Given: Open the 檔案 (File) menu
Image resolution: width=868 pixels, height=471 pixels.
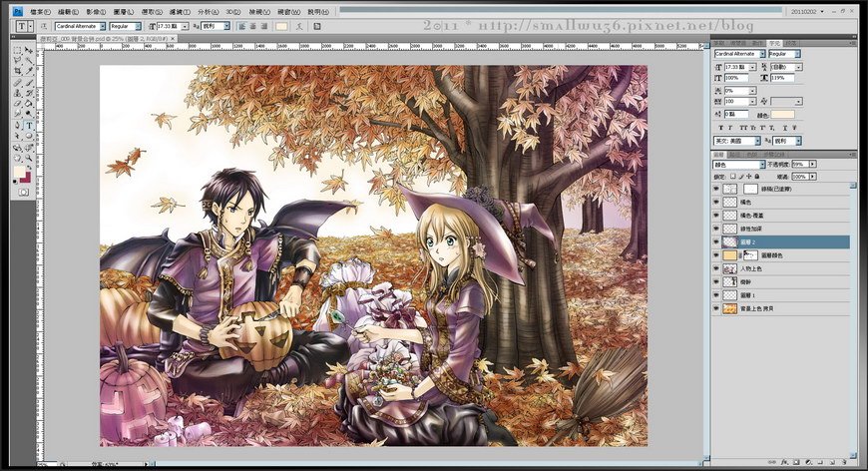Looking at the screenshot, I should pyautogui.click(x=39, y=11).
